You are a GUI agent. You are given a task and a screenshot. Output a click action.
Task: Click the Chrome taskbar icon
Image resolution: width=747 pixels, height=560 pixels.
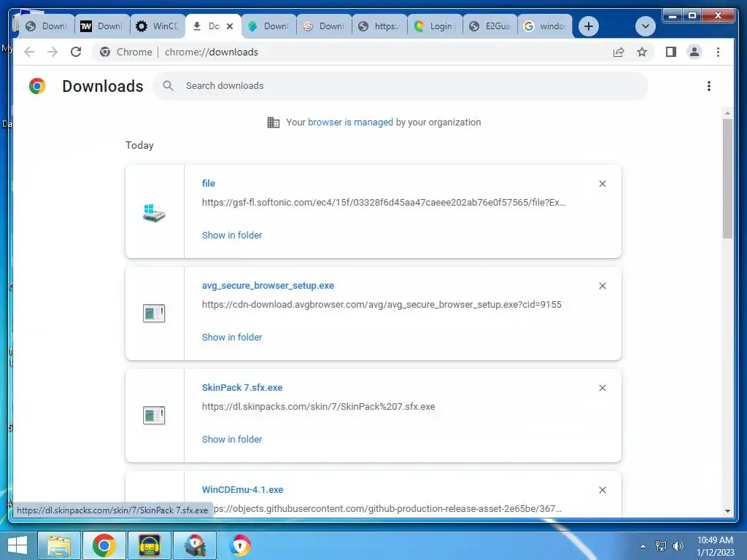[104, 545]
